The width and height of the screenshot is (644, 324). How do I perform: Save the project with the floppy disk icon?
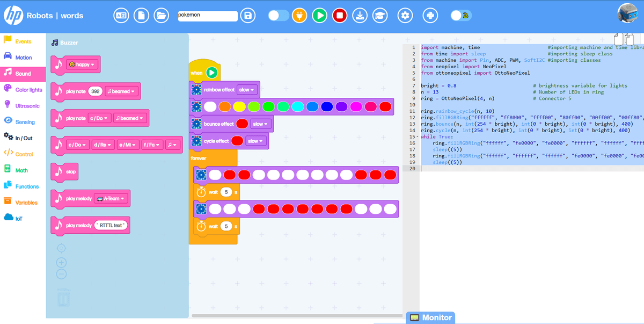coord(247,16)
